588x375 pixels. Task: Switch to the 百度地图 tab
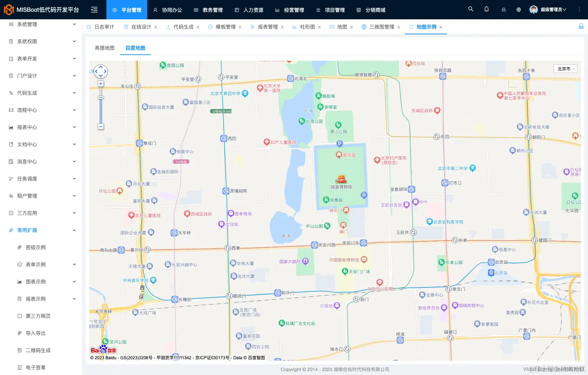pyautogui.click(x=135, y=48)
